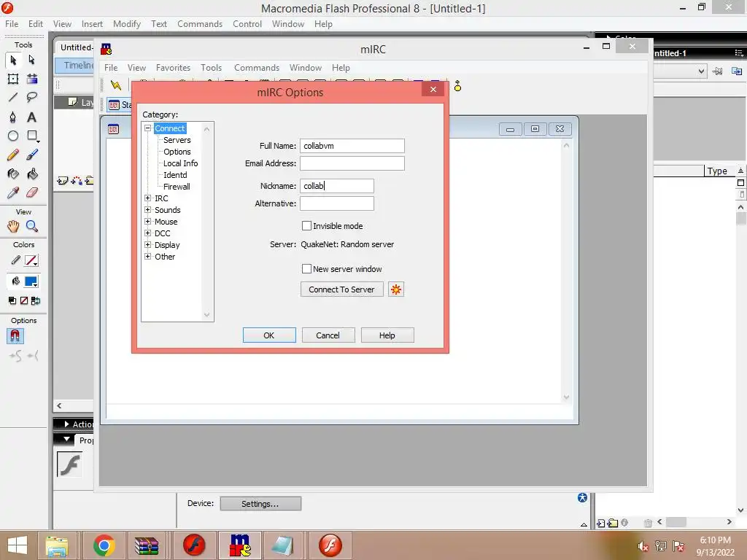Click Cancel in mIRC Options
The image size is (747, 560).
[x=328, y=335]
